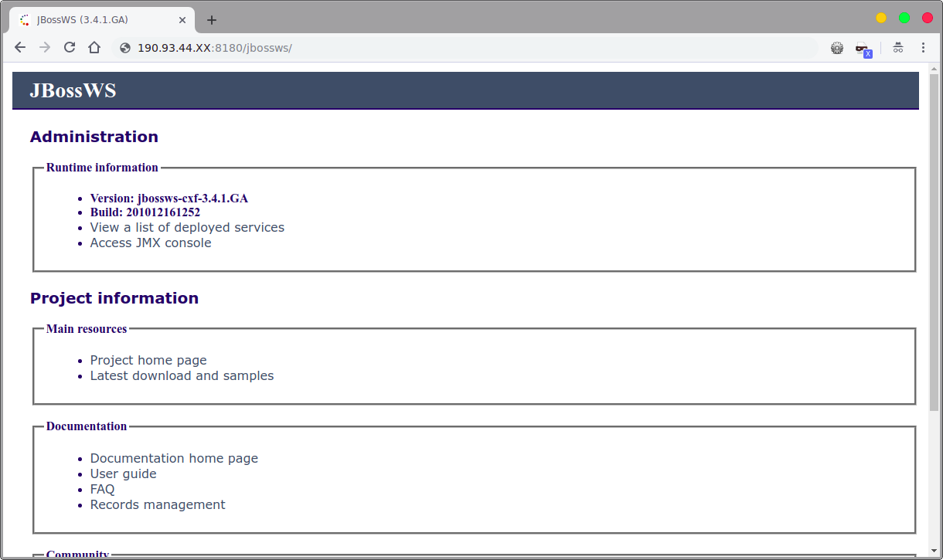Screen dimensions: 943x560
Task: Open a new browser tab
Action: tap(212, 20)
